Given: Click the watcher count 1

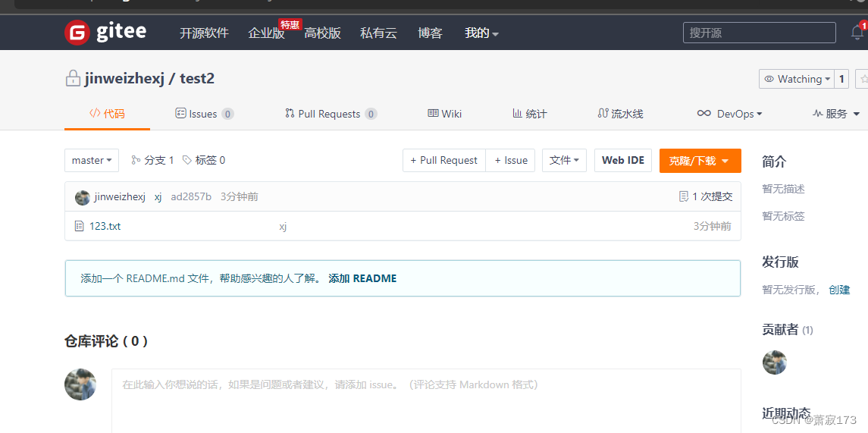Looking at the screenshot, I should (841, 79).
